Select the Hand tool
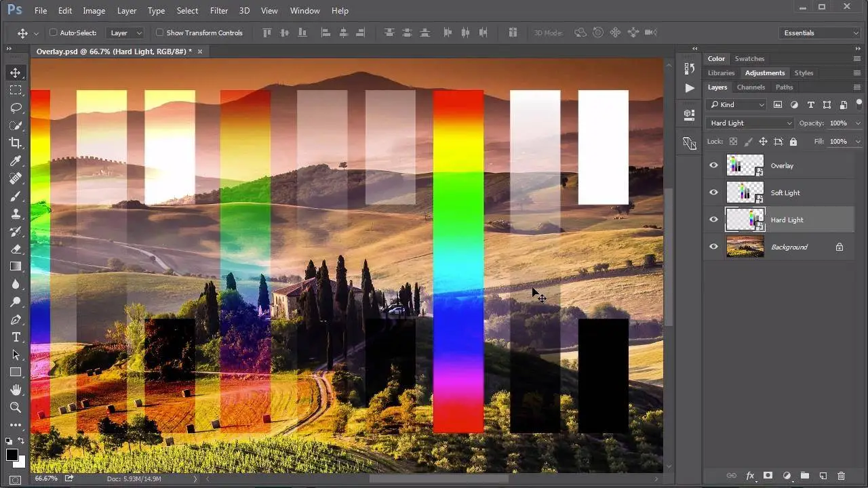 [16, 390]
